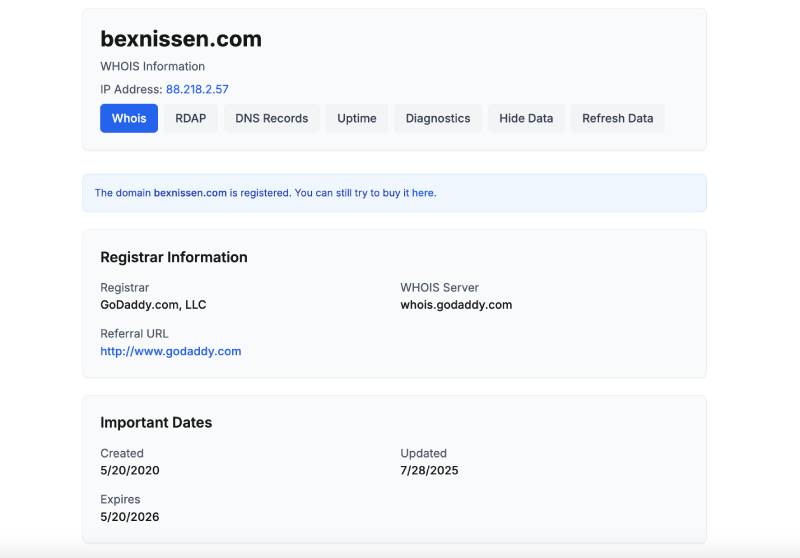Open the DNS Records tab

tap(271, 118)
